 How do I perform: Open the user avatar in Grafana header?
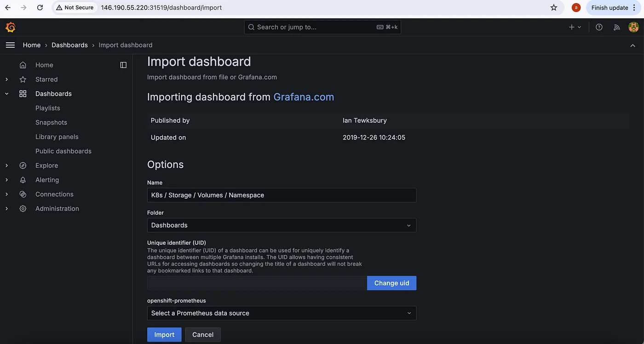pos(633,27)
